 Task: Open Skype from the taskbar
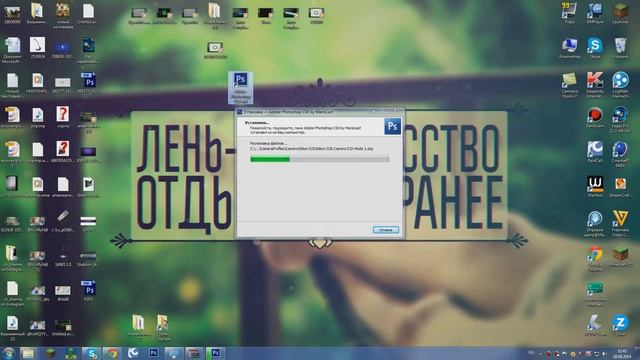[x=91, y=353]
